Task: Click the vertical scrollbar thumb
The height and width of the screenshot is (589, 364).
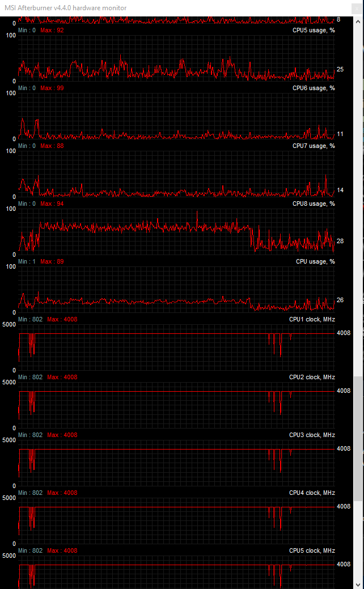Action: pos(358,439)
